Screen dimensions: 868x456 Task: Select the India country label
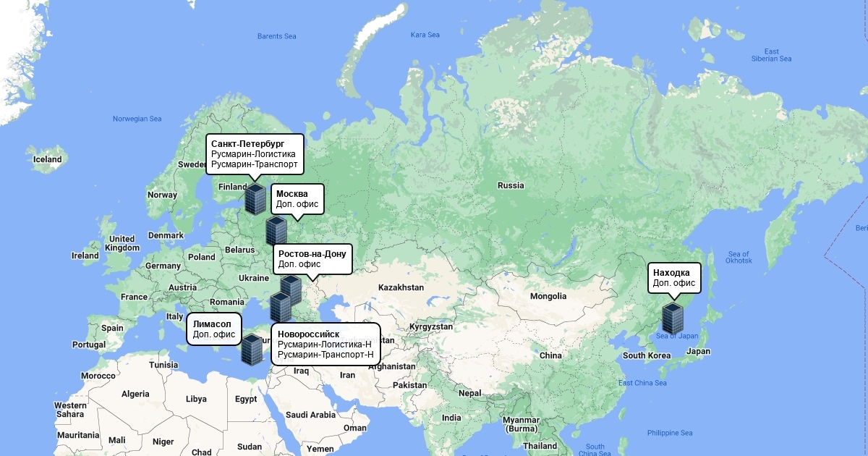451,418
